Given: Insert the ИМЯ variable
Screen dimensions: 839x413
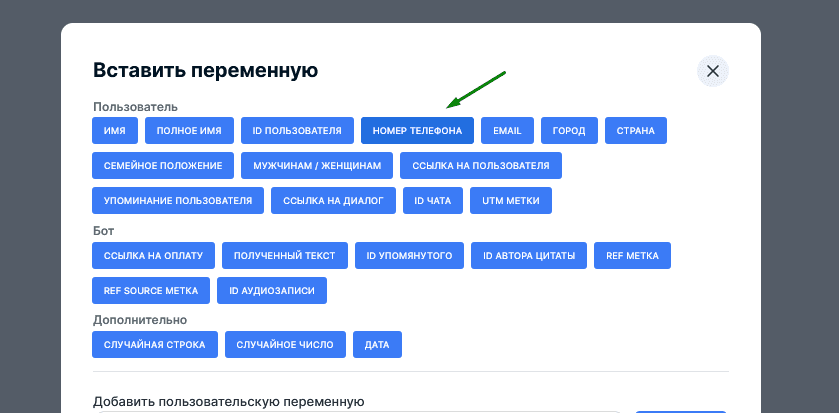Looking at the screenshot, I should coord(114,130).
